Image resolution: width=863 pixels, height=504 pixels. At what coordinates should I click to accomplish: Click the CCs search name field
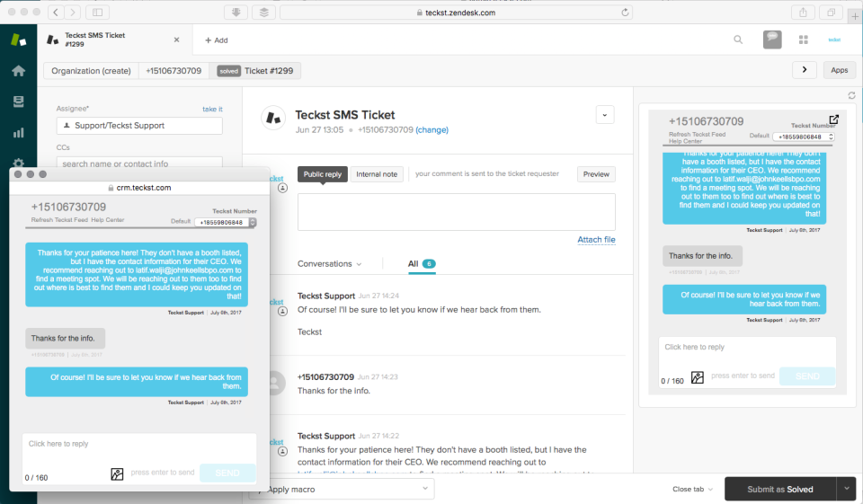(x=139, y=163)
